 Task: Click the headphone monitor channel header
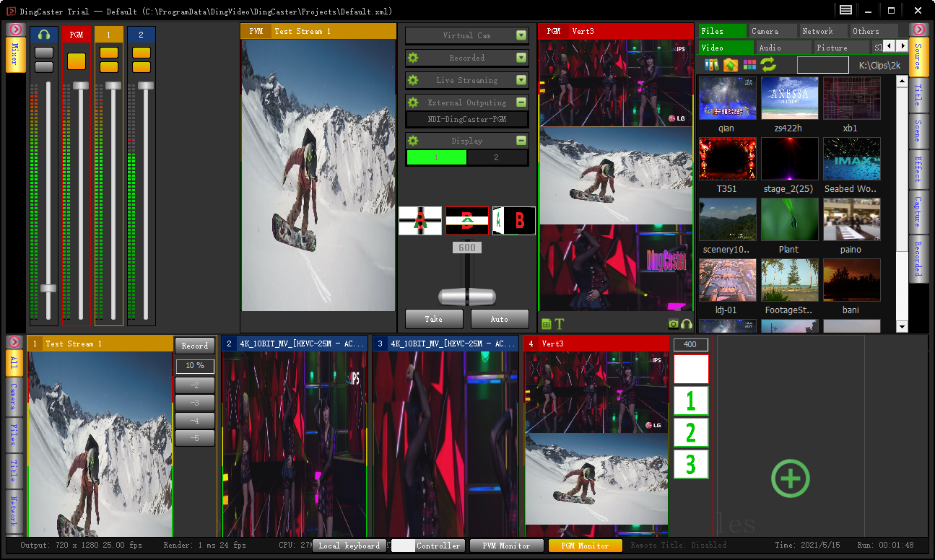coord(44,35)
